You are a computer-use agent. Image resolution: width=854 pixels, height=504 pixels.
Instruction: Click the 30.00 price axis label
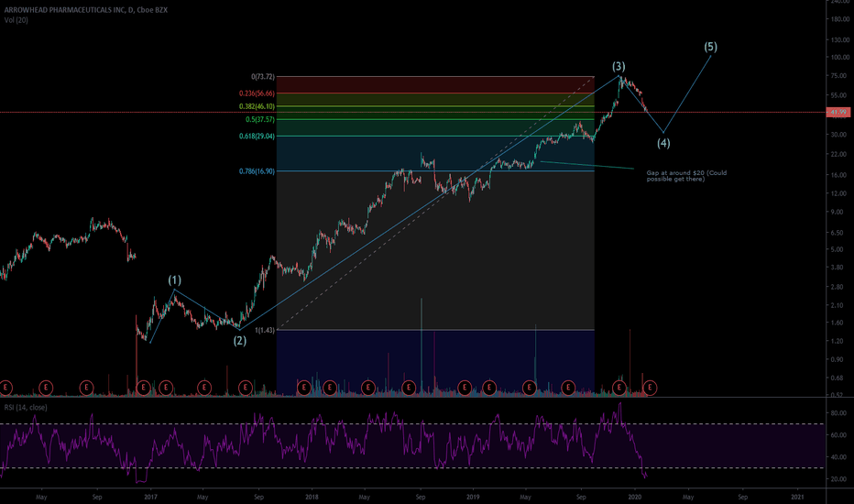click(x=840, y=135)
